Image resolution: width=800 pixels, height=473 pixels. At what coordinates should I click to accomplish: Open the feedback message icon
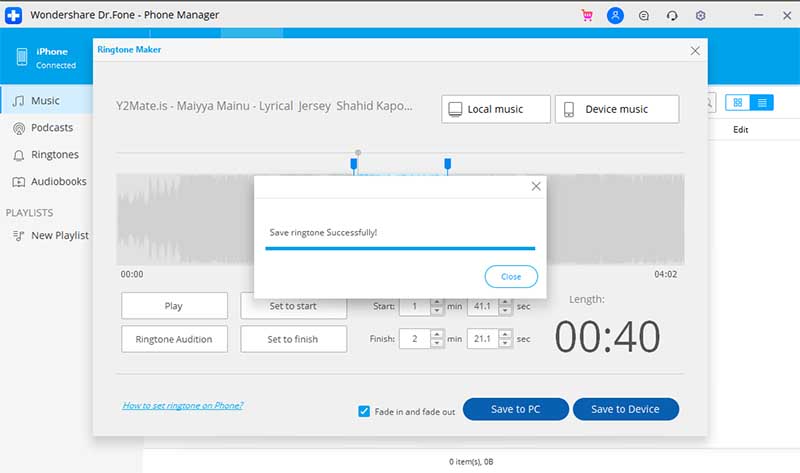click(x=644, y=16)
